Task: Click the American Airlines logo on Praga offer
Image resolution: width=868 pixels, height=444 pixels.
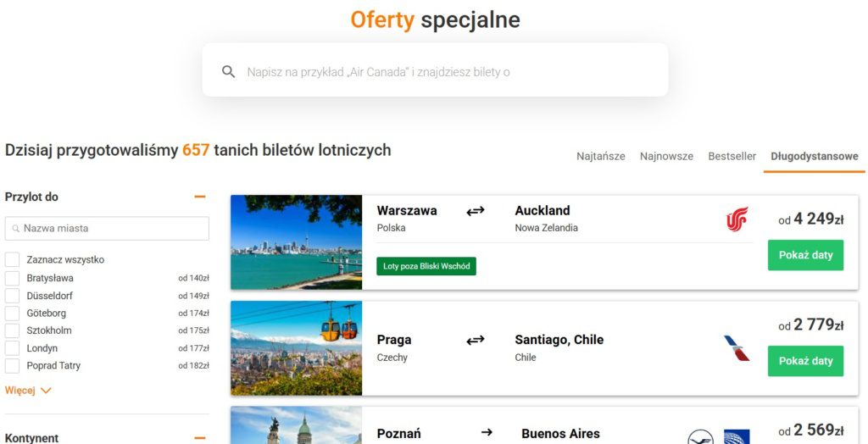Action: click(x=737, y=348)
